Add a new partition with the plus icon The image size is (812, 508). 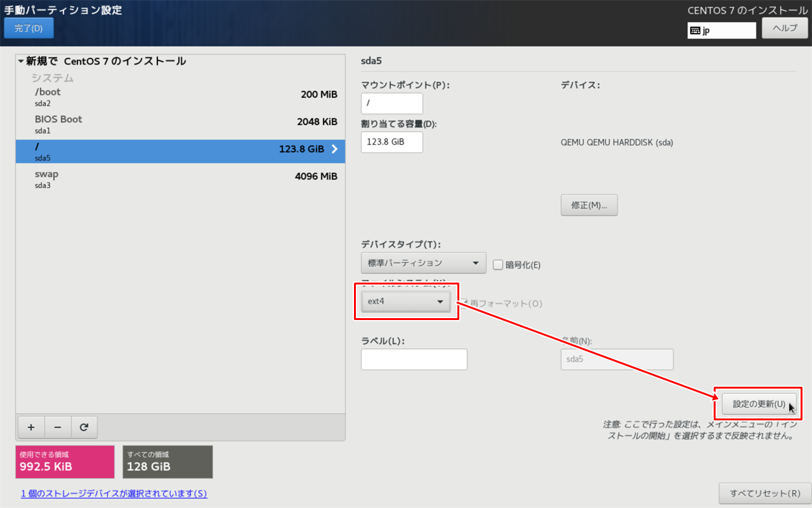[x=31, y=427]
